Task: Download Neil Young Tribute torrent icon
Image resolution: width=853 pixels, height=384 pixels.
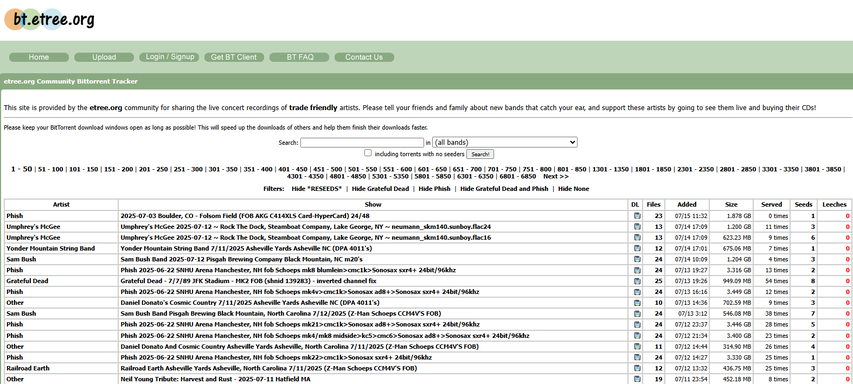Action: coord(637,379)
